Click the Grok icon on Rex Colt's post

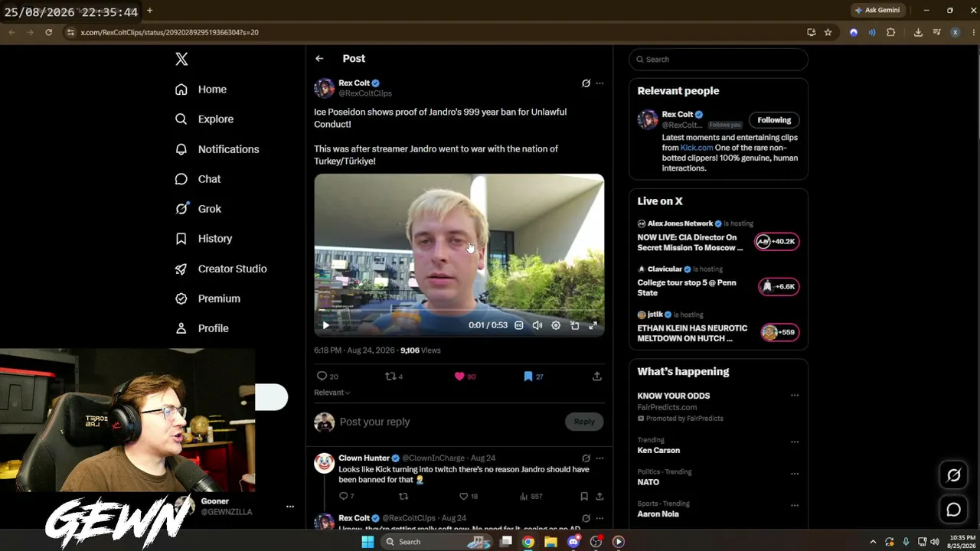click(x=586, y=83)
